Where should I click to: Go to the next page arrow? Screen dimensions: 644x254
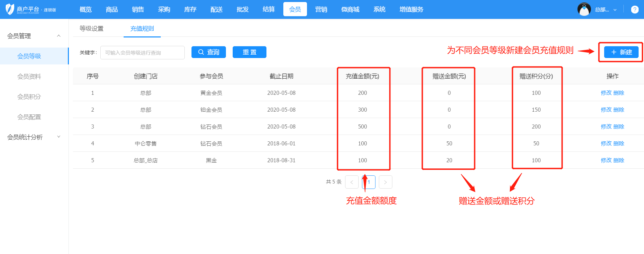385,182
